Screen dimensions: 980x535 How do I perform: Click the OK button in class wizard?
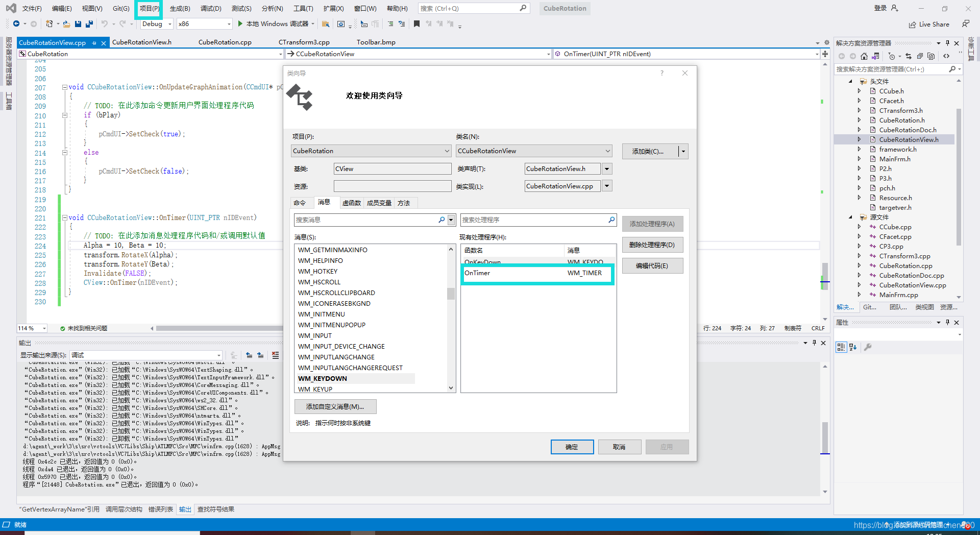point(572,447)
